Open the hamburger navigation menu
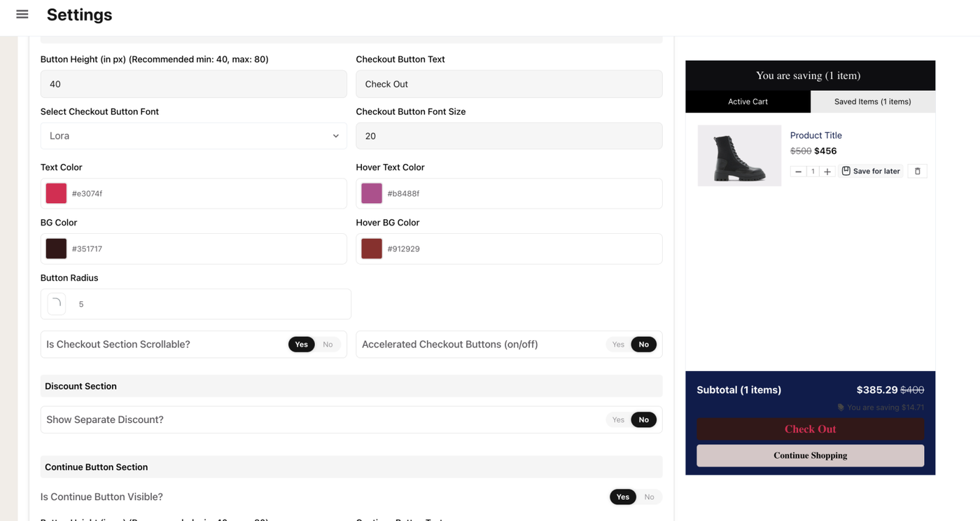This screenshot has width=980, height=521. click(x=22, y=14)
